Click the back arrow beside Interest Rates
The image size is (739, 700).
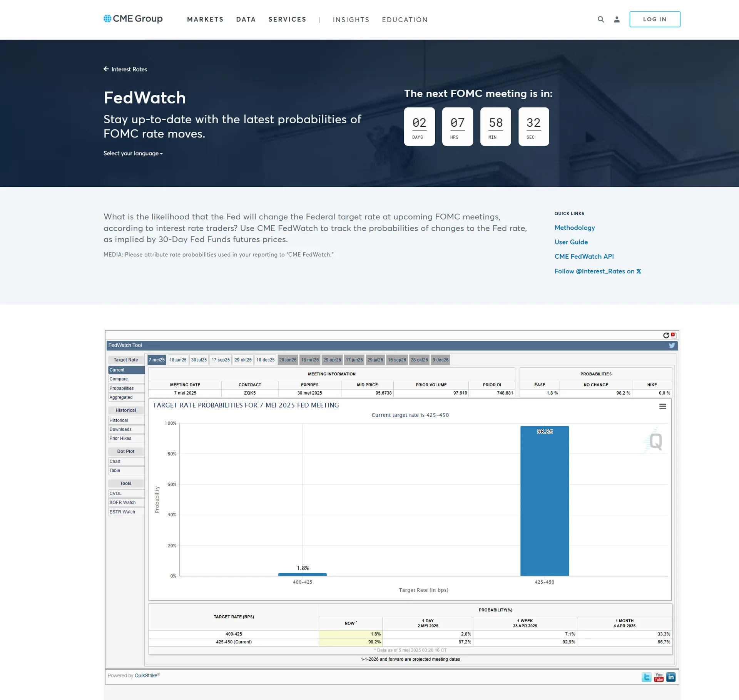click(106, 69)
